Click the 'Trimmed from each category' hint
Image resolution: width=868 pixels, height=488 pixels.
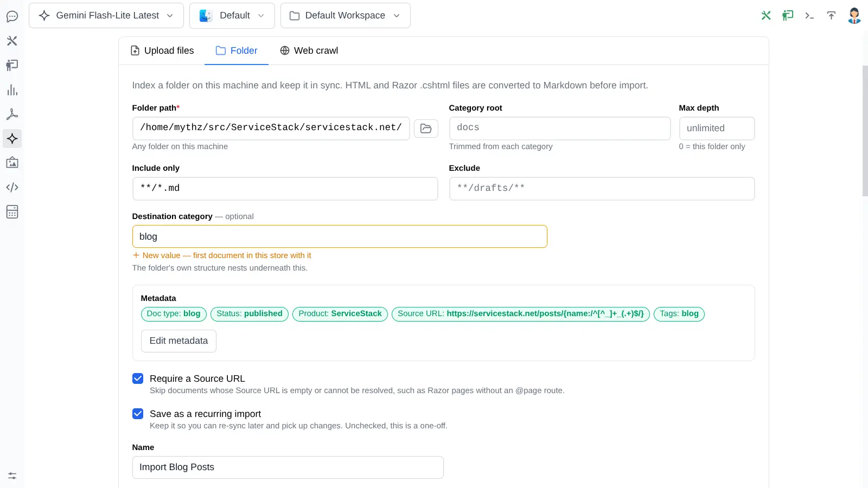coord(501,146)
